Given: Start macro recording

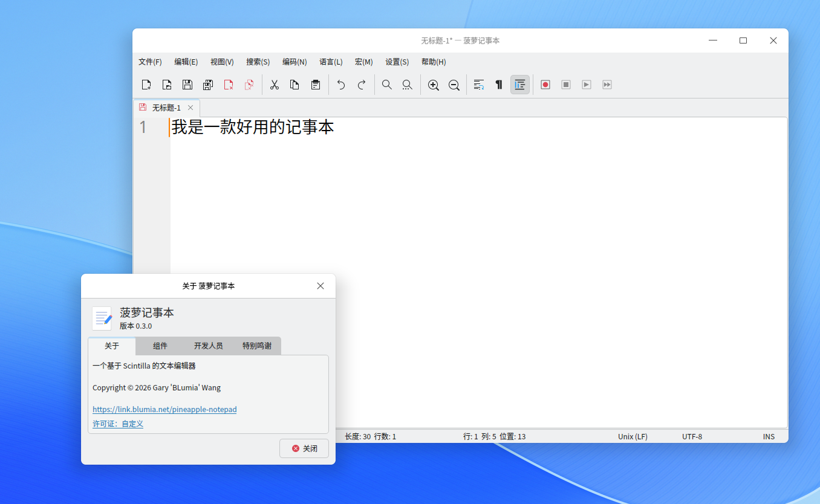Looking at the screenshot, I should (x=545, y=85).
